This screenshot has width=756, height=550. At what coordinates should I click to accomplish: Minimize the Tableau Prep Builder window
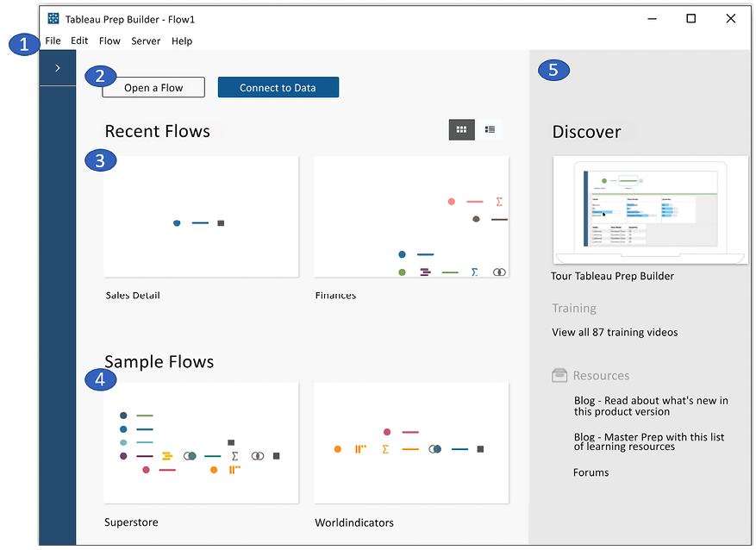652,19
